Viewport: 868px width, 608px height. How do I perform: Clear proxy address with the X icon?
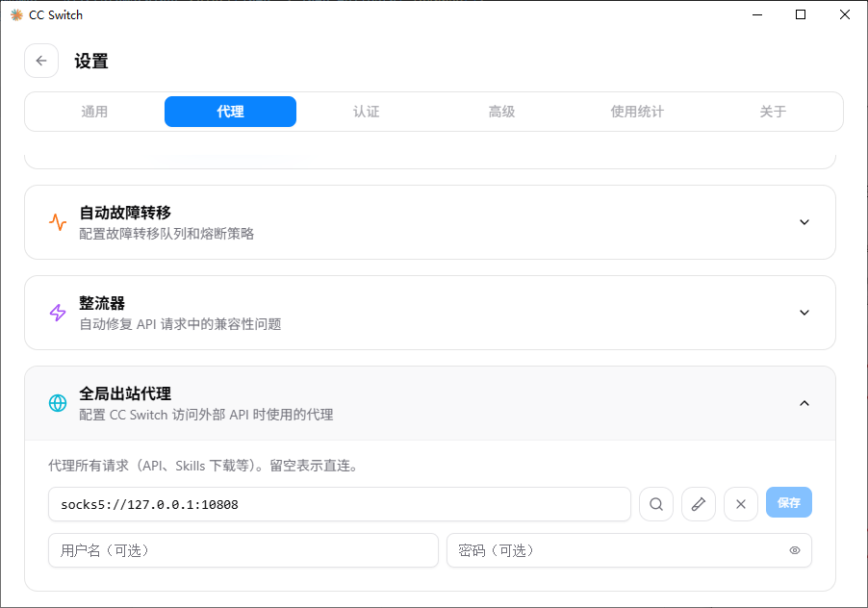point(741,504)
